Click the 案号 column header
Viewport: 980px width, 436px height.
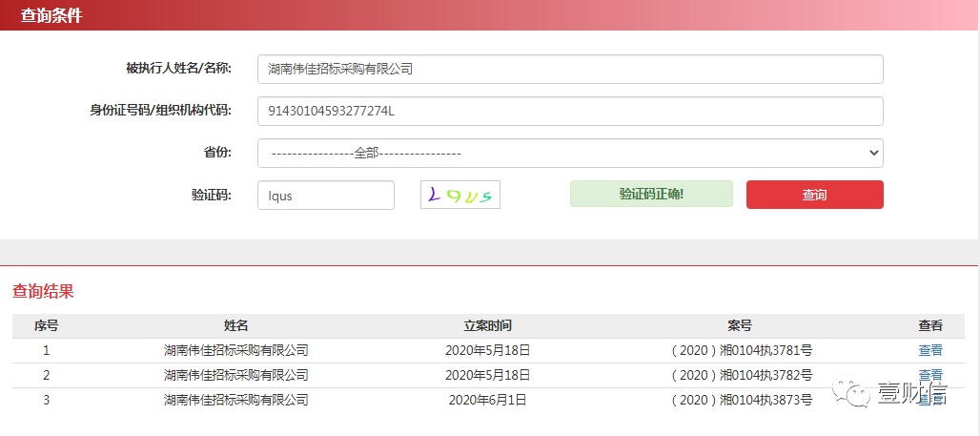pyautogui.click(x=740, y=326)
